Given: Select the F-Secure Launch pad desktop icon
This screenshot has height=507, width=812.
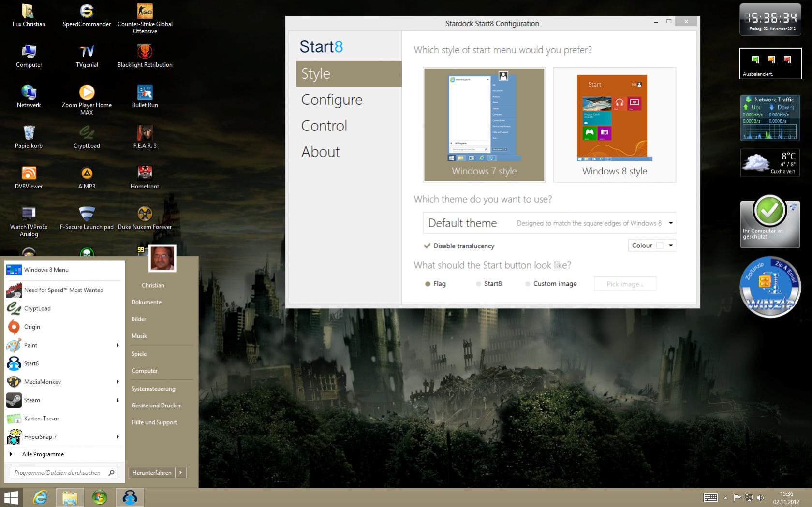Looking at the screenshot, I should (x=87, y=219).
